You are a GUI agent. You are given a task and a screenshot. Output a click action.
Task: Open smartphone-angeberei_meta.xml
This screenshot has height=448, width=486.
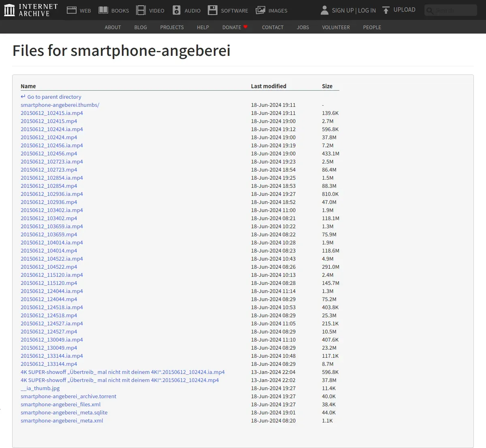click(62, 420)
